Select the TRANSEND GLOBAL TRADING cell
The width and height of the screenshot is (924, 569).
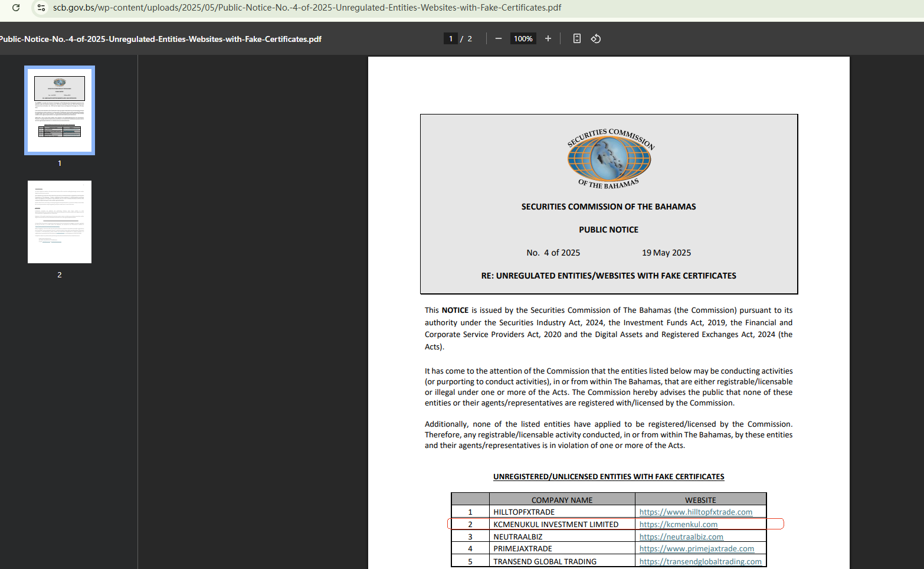coord(562,561)
